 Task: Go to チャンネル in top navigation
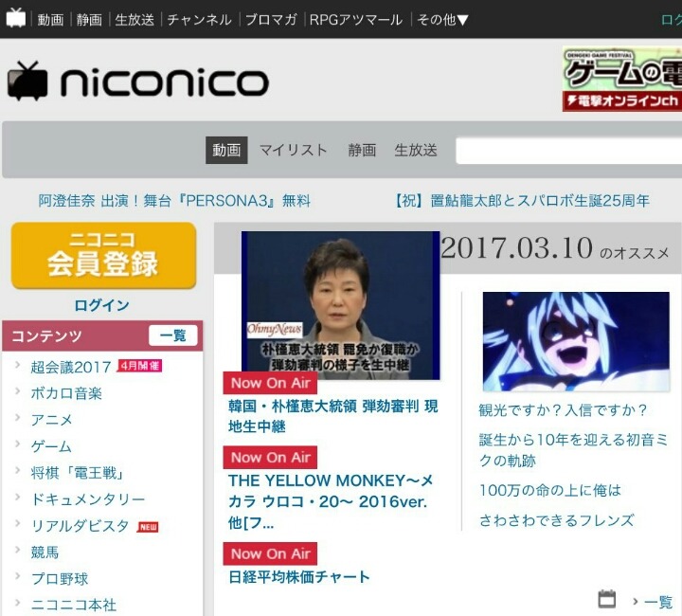click(x=199, y=20)
